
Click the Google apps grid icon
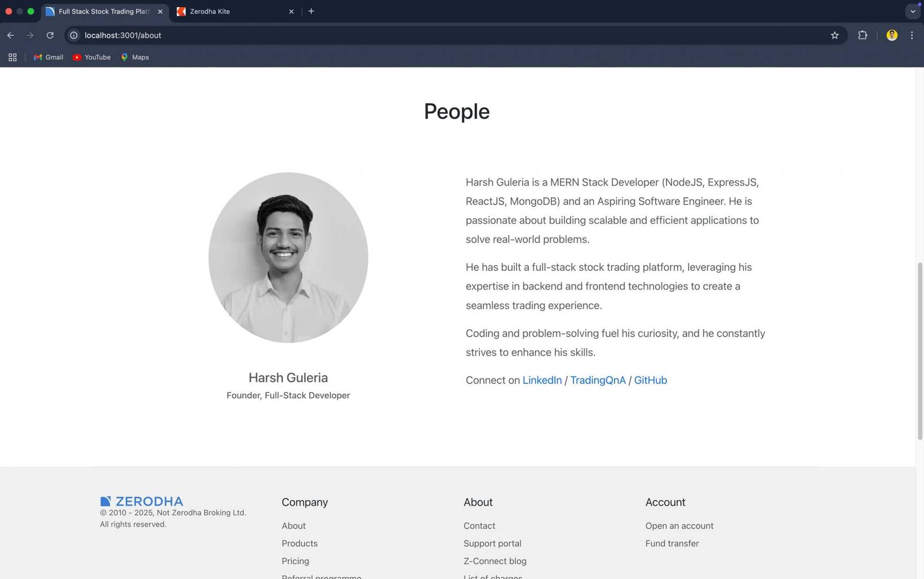pyautogui.click(x=12, y=57)
